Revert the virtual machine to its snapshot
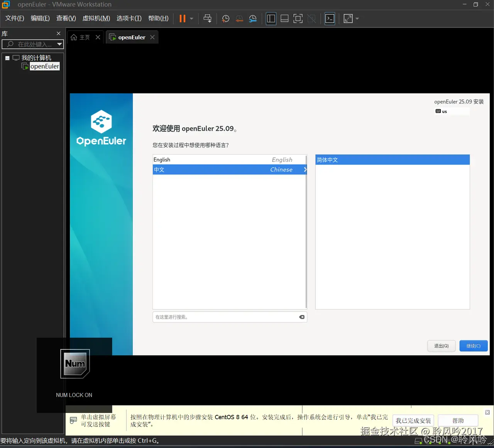Screen dimensions: 494x448 pyautogui.click(x=239, y=19)
